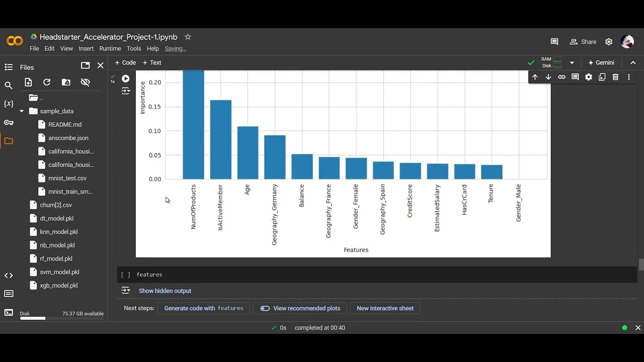The height and width of the screenshot is (362, 644).
Task: Open the terminal icon at bottom left
Action: 9,312
